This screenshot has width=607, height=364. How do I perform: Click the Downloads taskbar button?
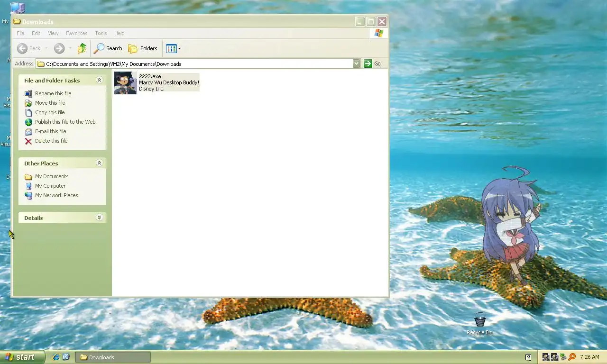pyautogui.click(x=113, y=357)
